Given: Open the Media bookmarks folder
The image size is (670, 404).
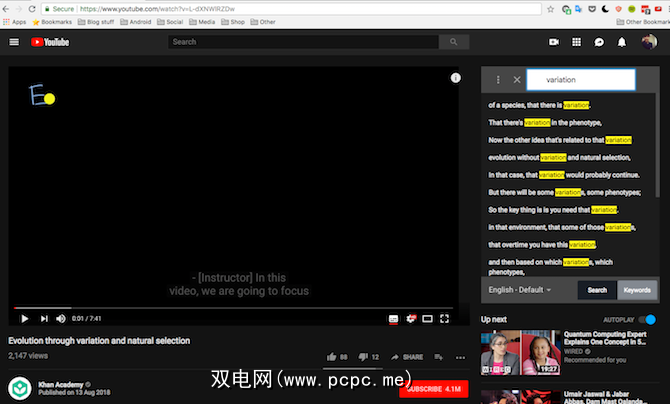Looking at the screenshot, I should click(202, 22).
